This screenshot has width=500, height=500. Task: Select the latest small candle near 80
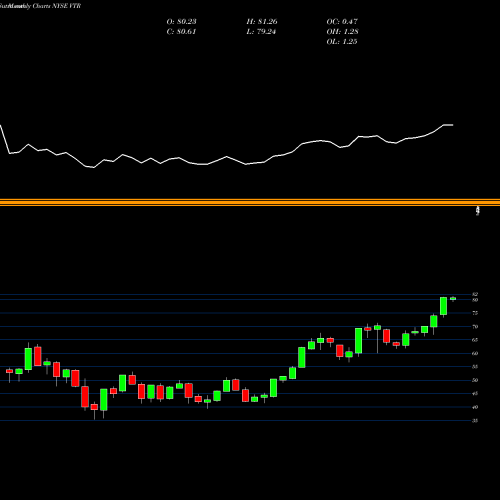coord(453,299)
